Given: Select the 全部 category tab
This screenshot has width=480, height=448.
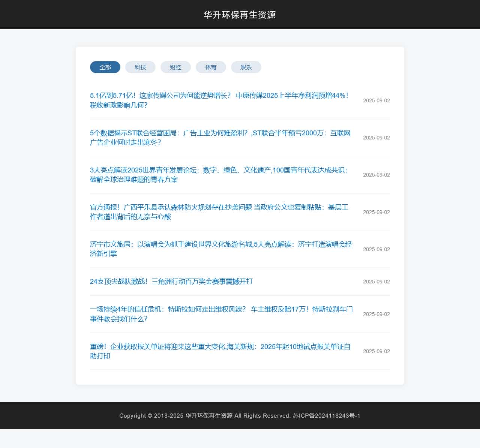Looking at the screenshot, I should 105,67.
